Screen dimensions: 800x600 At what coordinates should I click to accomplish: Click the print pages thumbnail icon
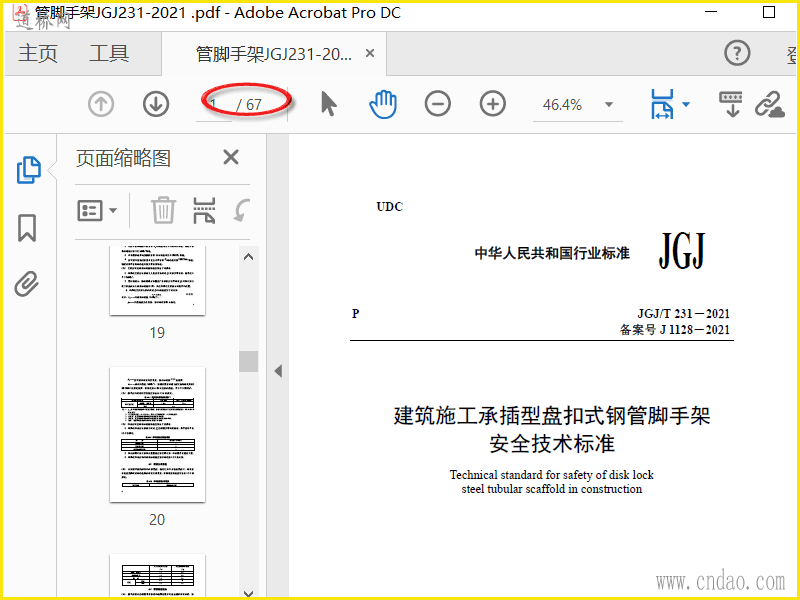pyautogui.click(x=204, y=210)
